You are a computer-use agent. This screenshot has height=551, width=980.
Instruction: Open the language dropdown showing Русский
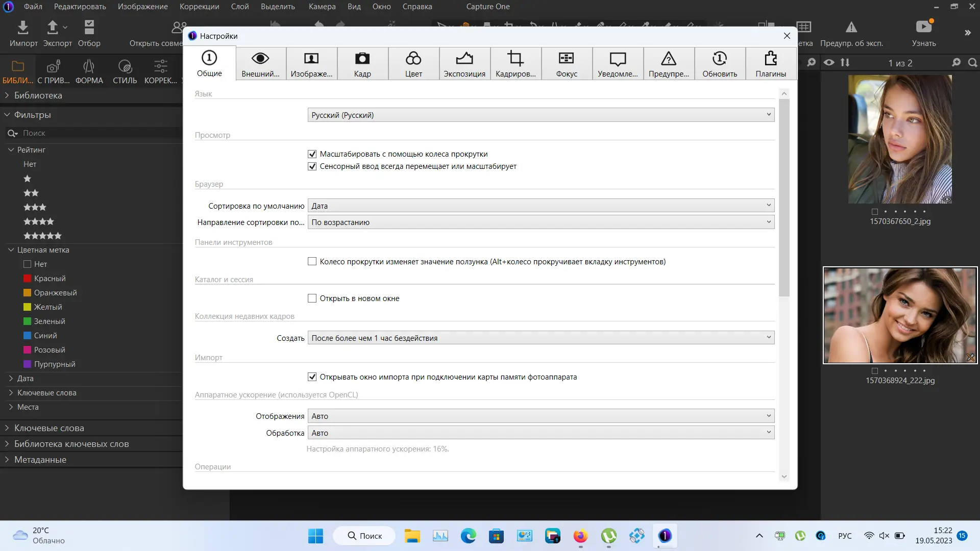pyautogui.click(x=541, y=115)
